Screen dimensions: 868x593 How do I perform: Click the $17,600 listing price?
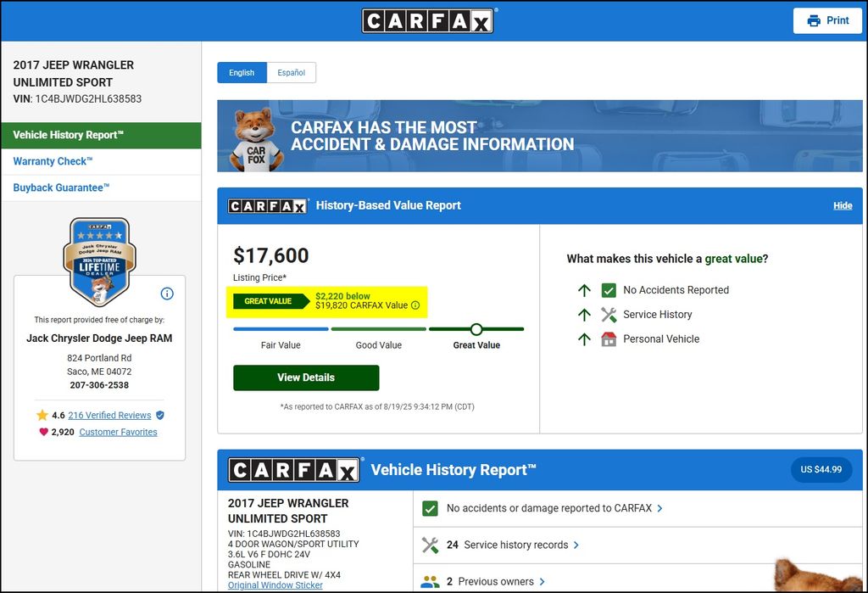pyautogui.click(x=271, y=255)
